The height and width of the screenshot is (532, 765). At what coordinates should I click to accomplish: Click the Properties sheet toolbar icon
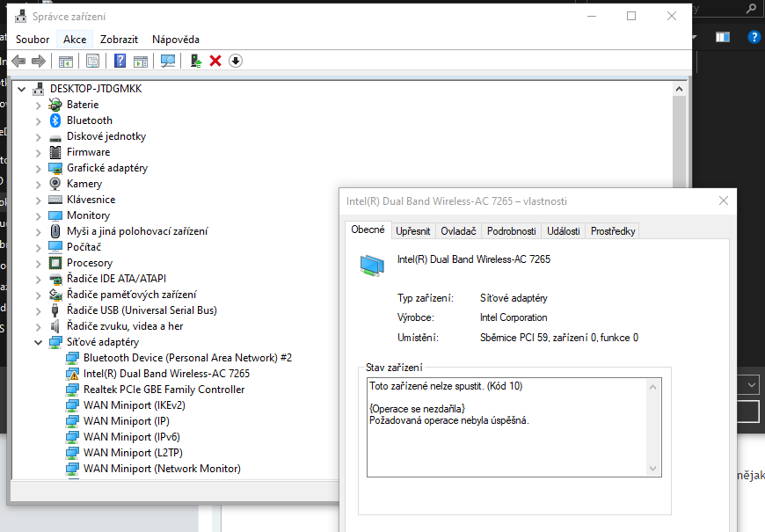click(x=92, y=61)
